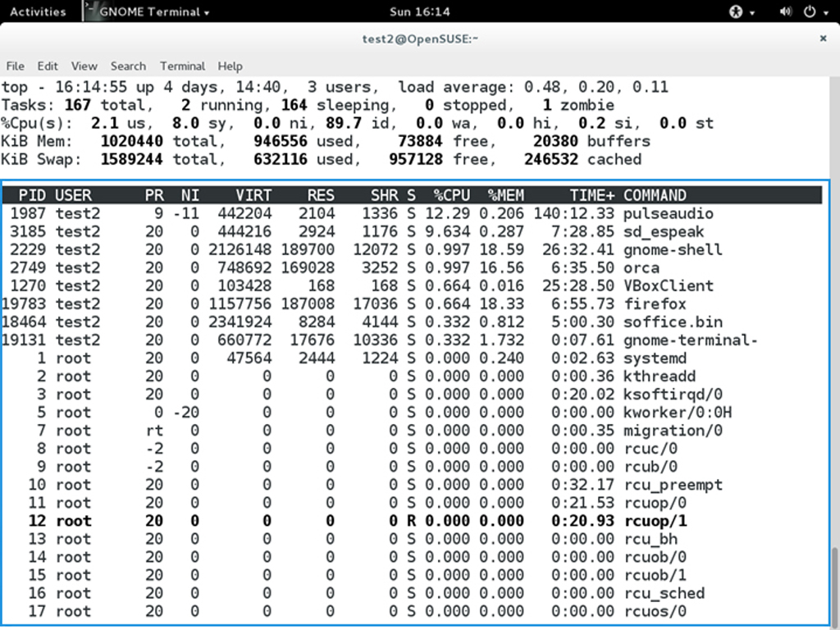Open the universal access accessibility icon
Viewport: 840px width, 630px height.
(735, 11)
